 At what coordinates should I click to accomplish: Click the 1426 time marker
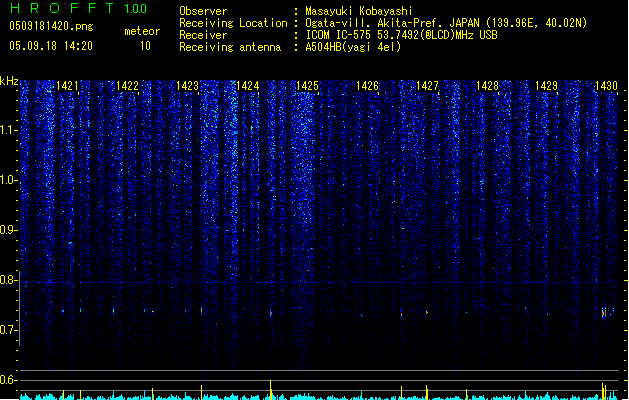[367, 86]
